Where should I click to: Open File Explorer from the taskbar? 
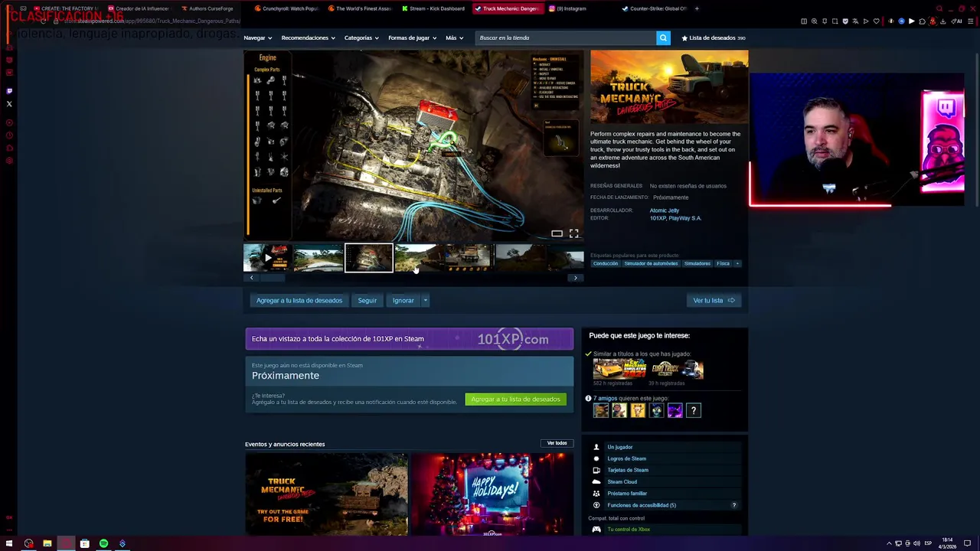[47, 543]
